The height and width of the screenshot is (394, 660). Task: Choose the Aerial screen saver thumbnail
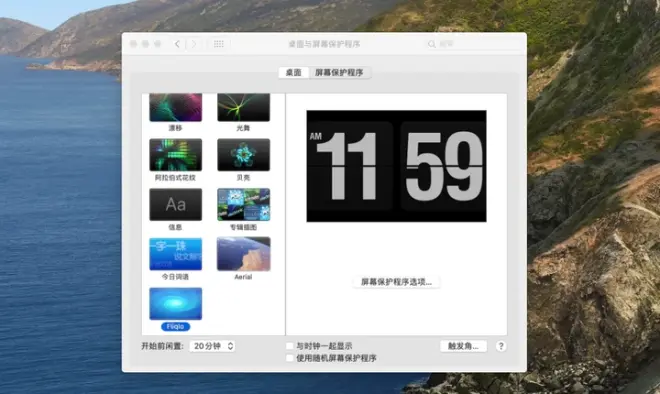point(243,254)
